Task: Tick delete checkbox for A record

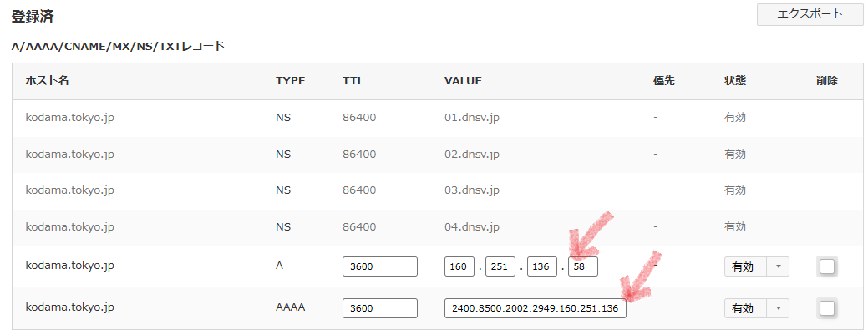Action: [x=826, y=266]
